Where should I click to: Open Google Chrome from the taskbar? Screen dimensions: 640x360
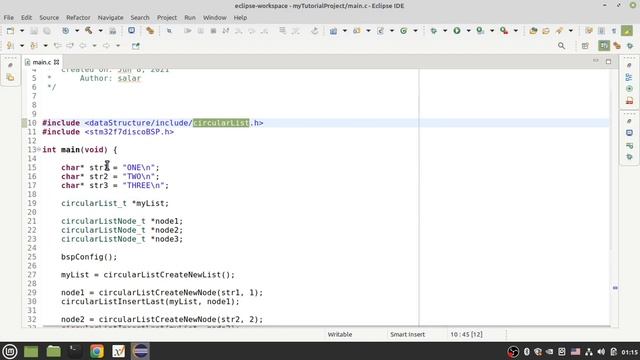tap(97, 351)
